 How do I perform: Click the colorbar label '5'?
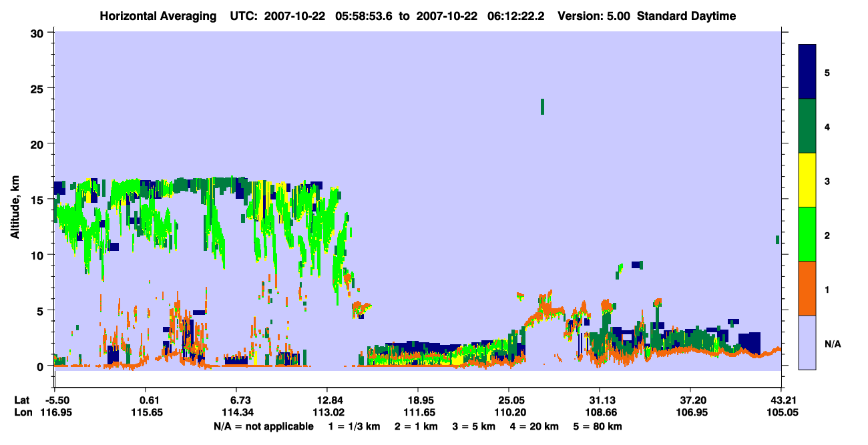[x=827, y=73]
